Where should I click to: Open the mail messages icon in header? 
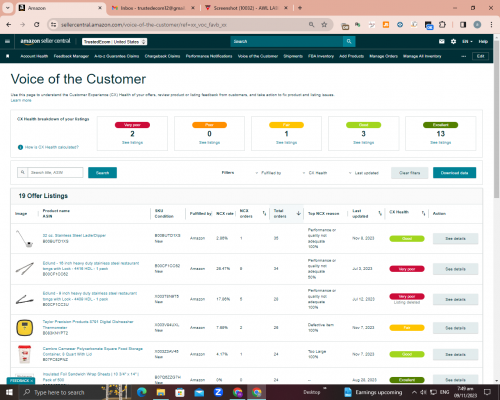[x=442, y=41]
